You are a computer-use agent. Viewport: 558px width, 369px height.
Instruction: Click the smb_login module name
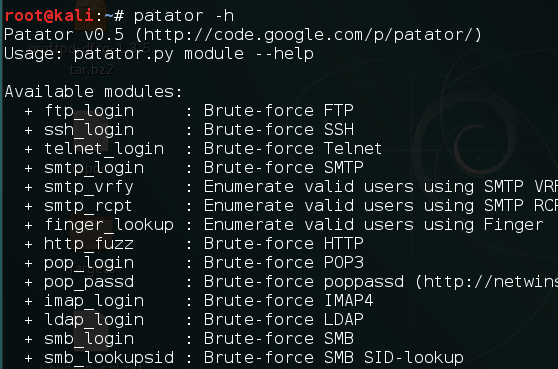coord(89,339)
